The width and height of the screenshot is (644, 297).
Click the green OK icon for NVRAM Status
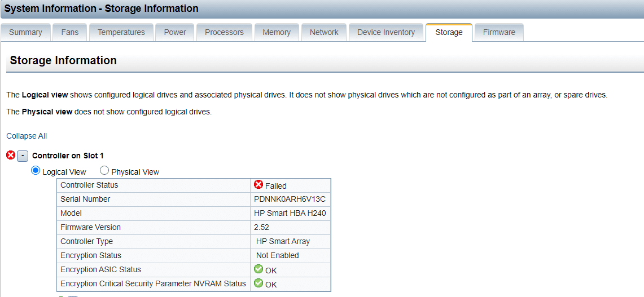pos(259,283)
